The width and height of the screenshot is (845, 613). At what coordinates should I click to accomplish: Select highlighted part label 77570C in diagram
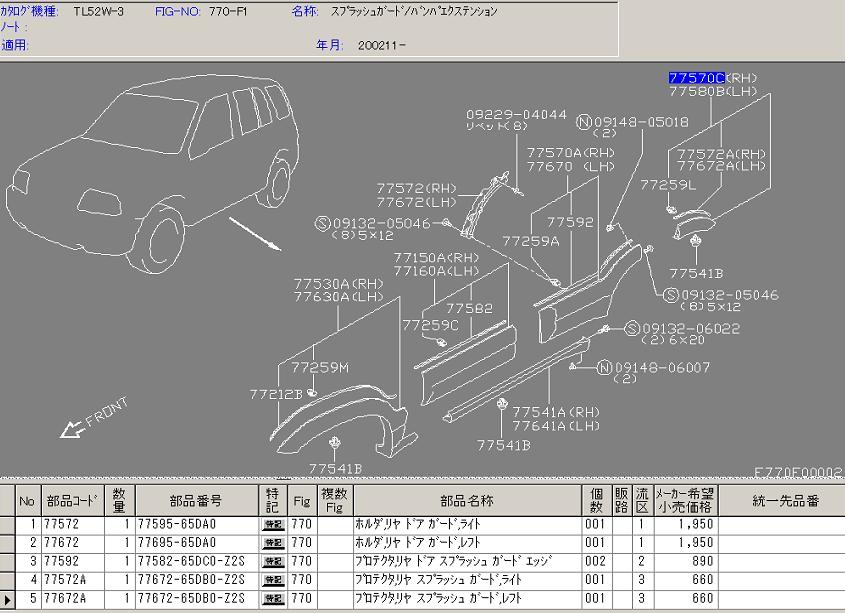click(x=696, y=77)
